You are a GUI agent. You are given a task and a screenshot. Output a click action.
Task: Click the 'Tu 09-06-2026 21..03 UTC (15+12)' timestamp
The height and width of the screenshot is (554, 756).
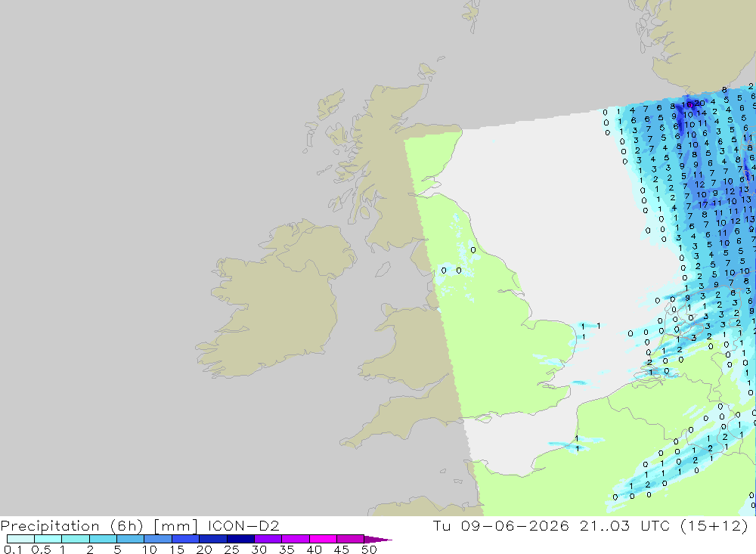590,525
